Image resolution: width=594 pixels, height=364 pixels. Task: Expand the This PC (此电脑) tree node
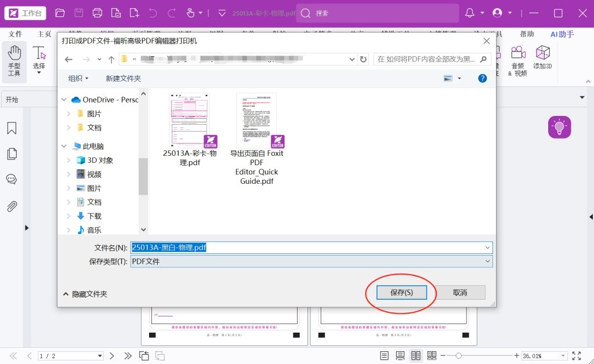pos(65,147)
